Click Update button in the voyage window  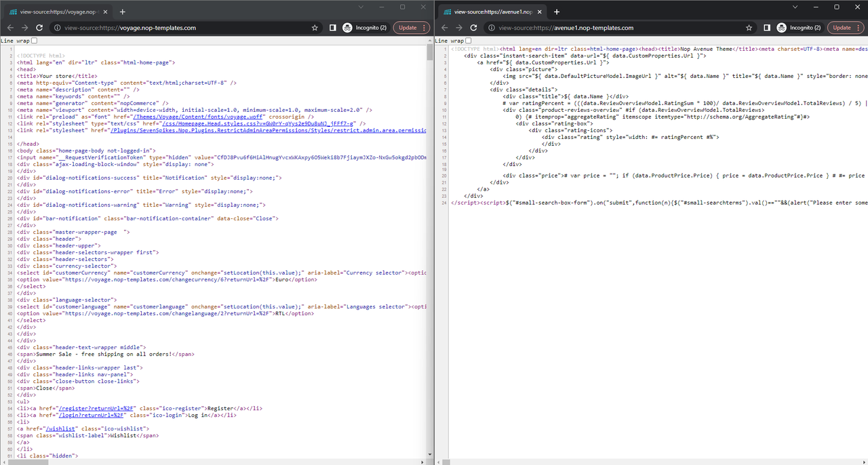click(411, 28)
